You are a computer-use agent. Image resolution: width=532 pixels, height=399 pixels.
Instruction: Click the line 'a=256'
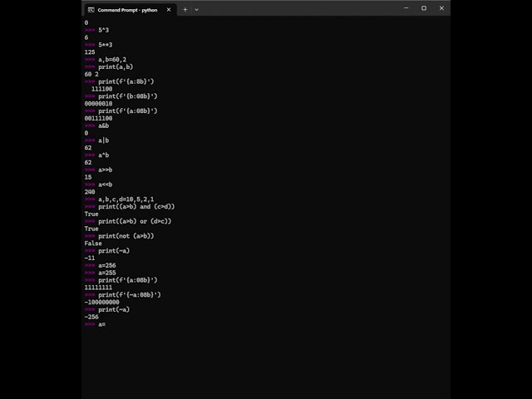(x=101, y=265)
